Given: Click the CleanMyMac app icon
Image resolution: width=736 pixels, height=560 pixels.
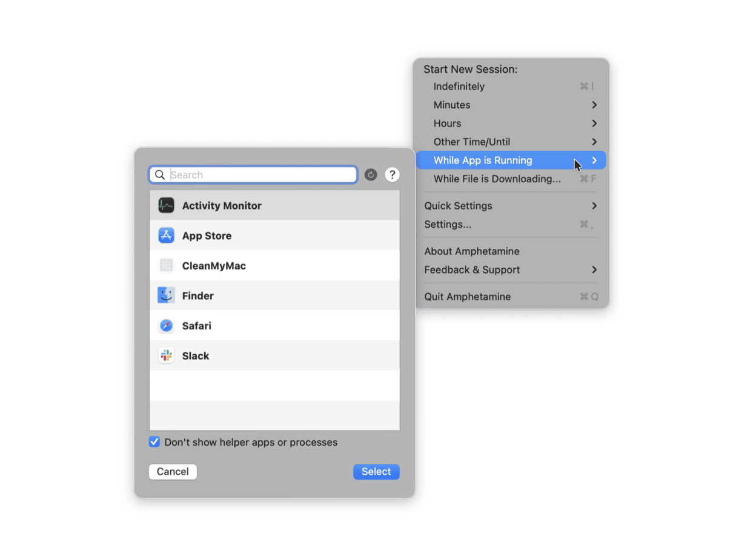Looking at the screenshot, I should coord(166,265).
